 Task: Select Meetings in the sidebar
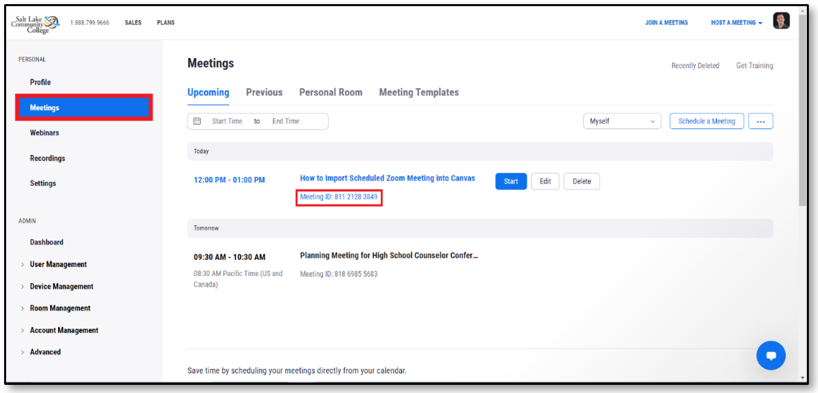click(x=84, y=108)
